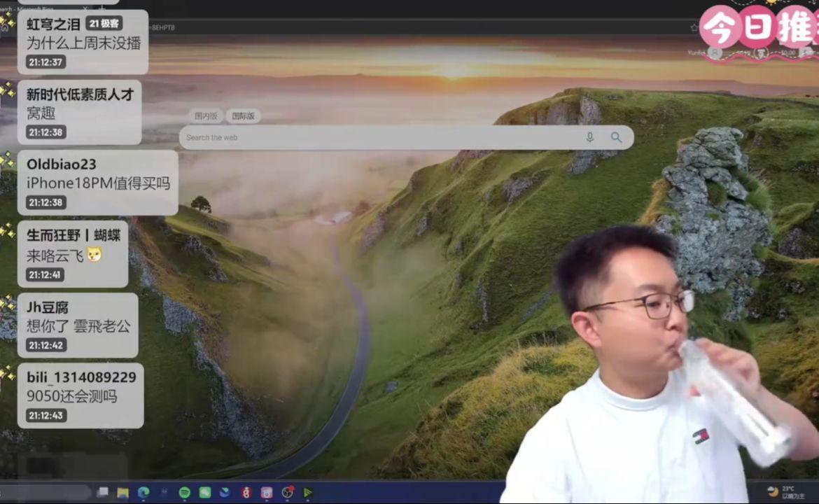Viewport: 819px width, 504px height.
Task: Click the chat username bili_1314089229
Action: [81, 377]
